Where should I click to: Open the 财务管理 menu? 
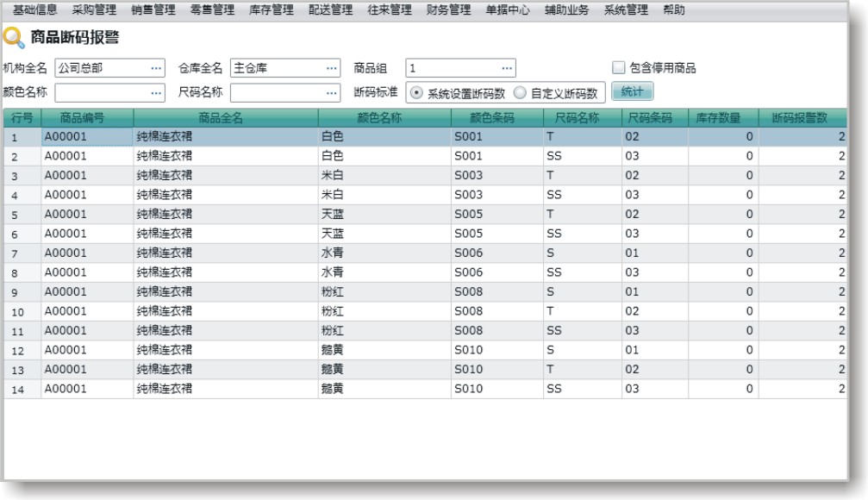tap(449, 9)
